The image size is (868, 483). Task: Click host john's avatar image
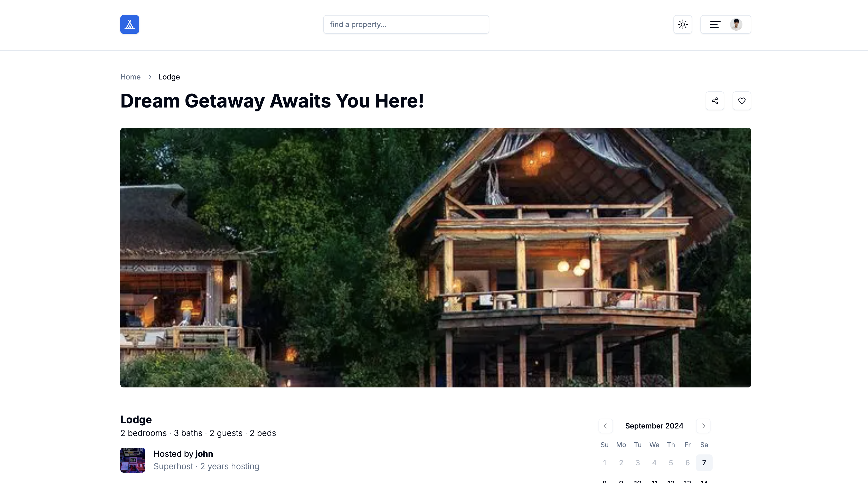click(133, 460)
